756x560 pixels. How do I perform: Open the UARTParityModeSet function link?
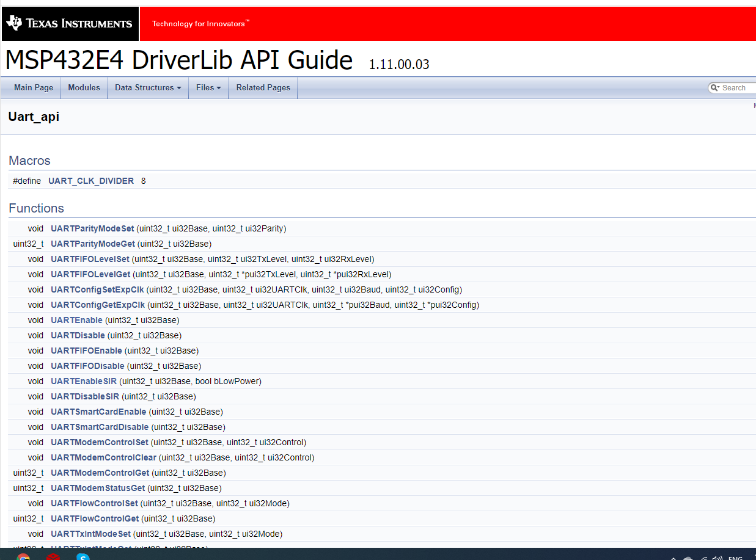(92, 229)
